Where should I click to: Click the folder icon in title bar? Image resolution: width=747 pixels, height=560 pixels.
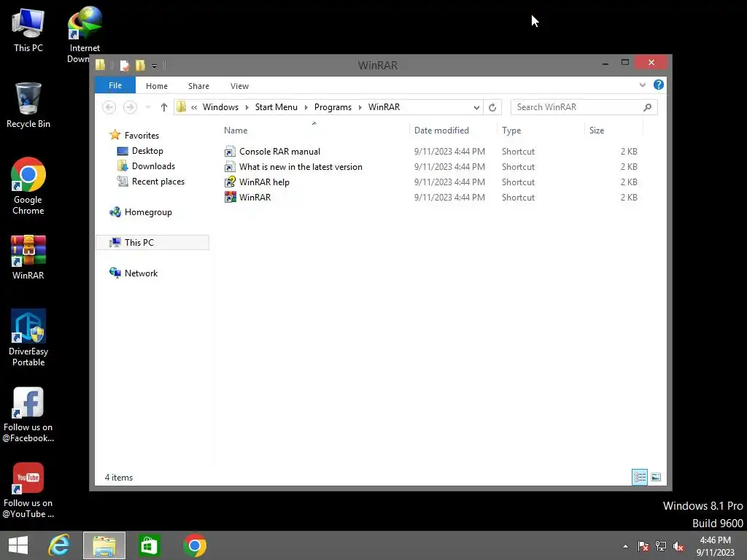[101, 65]
